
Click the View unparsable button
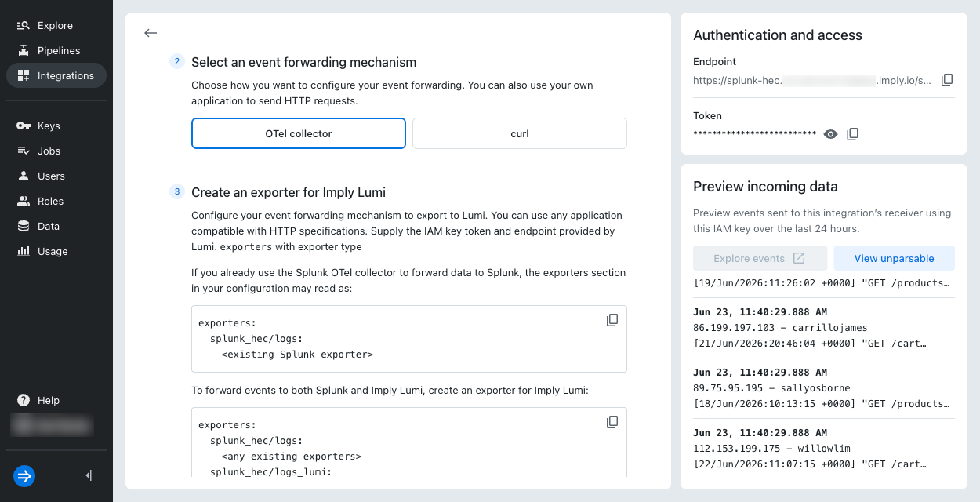tap(894, 258)
